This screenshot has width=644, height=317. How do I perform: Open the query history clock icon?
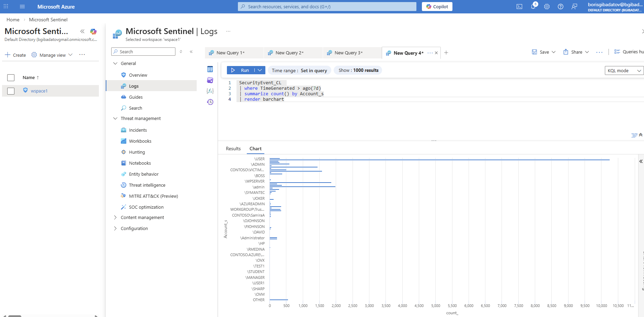(210, 102)
